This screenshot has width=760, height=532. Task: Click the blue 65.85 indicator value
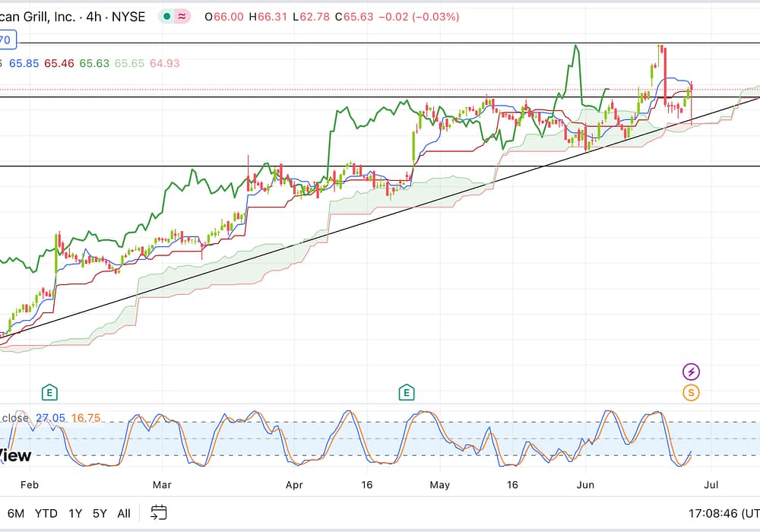tap(23, 63)
